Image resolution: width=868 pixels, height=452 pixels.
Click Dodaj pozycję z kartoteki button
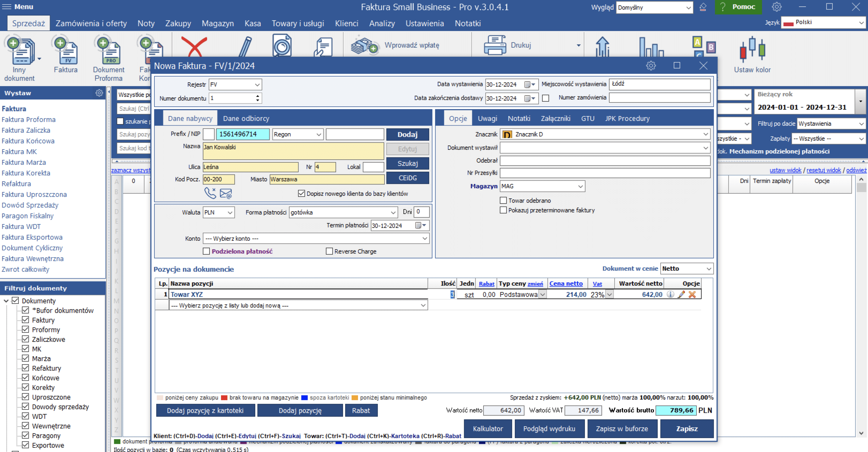point(205,411)
